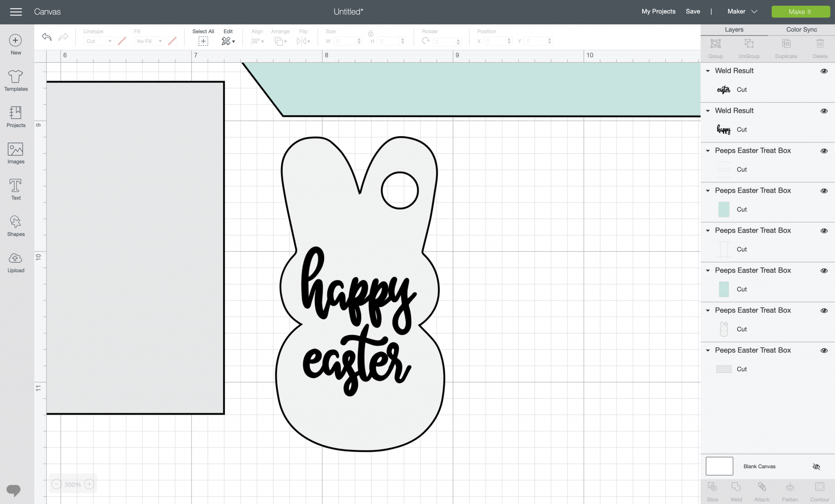Click the bunny ear hole circle on canvas

point(400,190)
